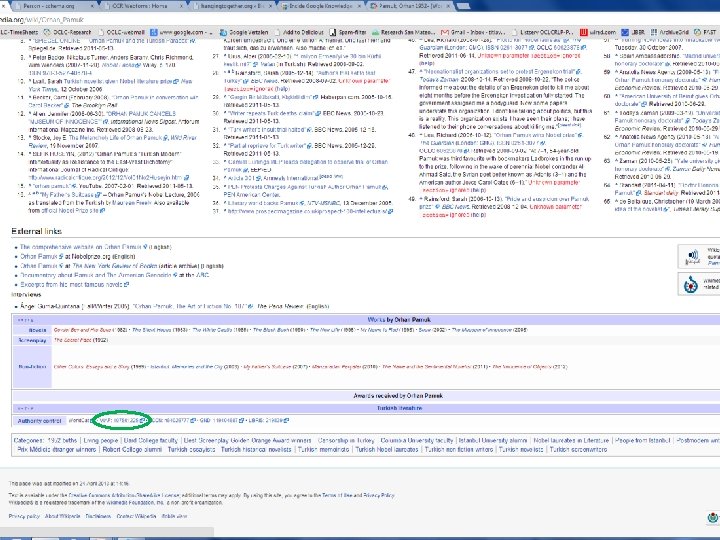Open the Privacy policy footer link

[x=24, y=516]
